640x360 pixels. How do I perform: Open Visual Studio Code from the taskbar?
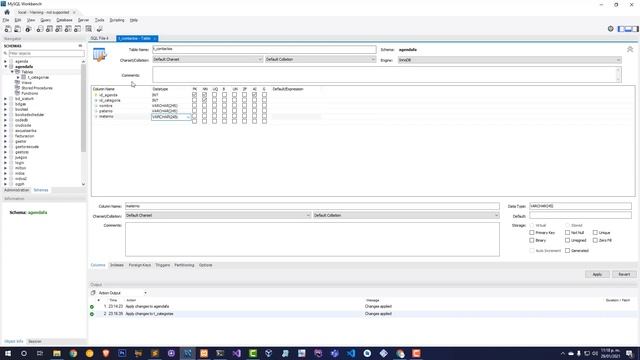tap(351, 353)
